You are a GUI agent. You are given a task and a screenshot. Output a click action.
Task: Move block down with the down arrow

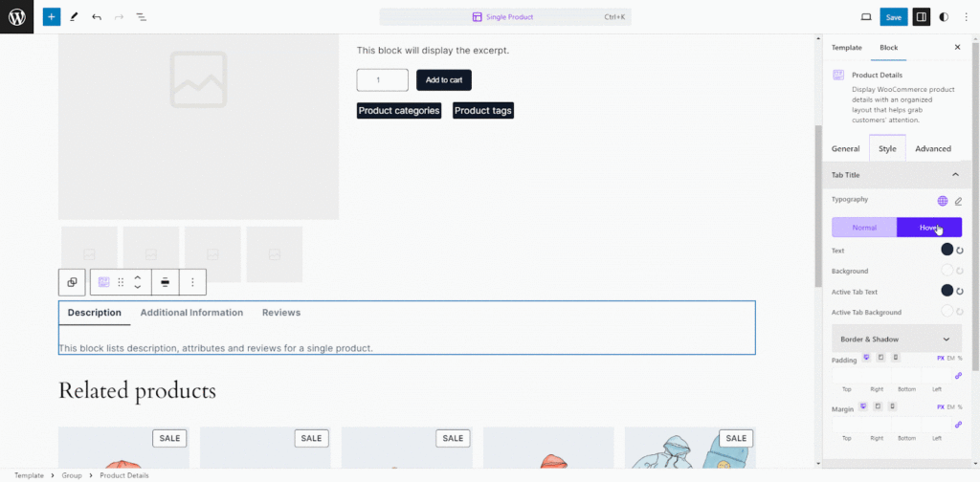(138, 287)
